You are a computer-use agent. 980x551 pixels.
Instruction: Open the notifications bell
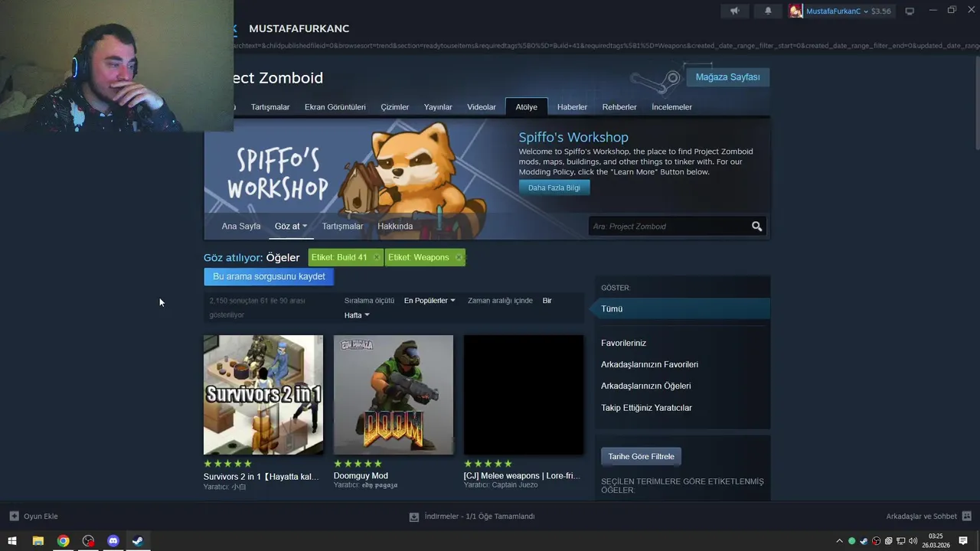pyautogui.click(x=768, y=11)
